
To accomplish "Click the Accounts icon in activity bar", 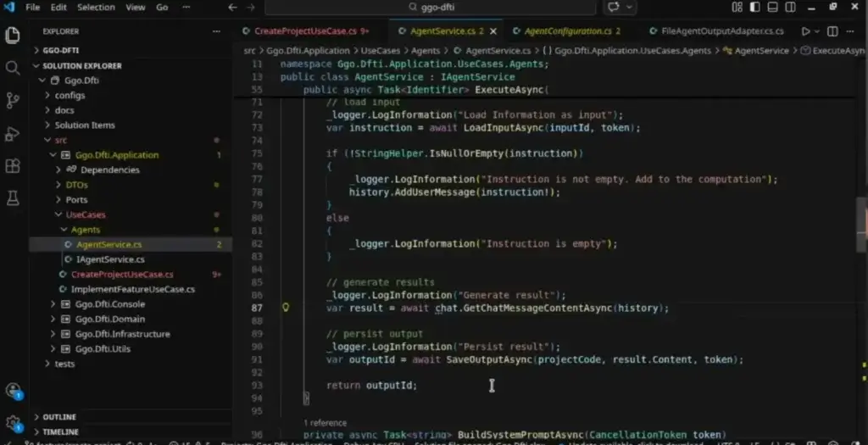I will [13, 391].
